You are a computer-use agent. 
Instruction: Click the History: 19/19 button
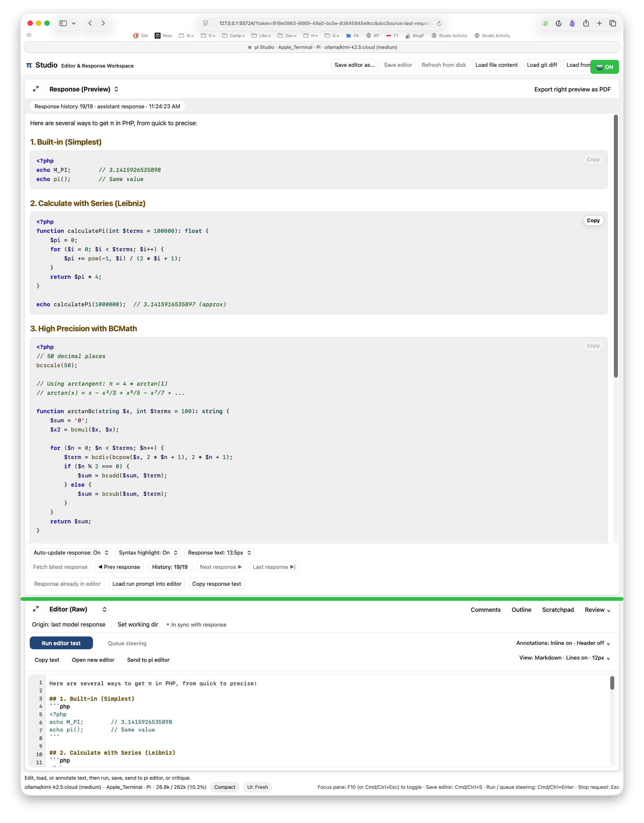(x=170, y=567)
